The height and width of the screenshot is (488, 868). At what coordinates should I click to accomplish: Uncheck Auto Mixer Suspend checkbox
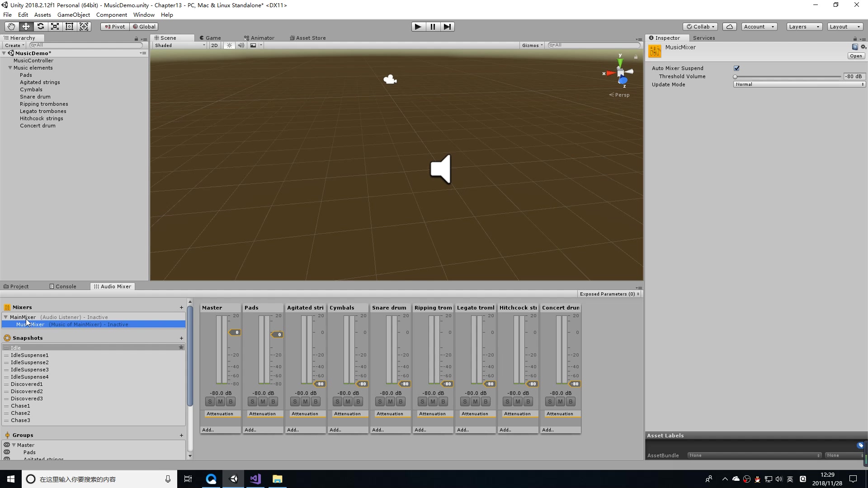[736, 68]
